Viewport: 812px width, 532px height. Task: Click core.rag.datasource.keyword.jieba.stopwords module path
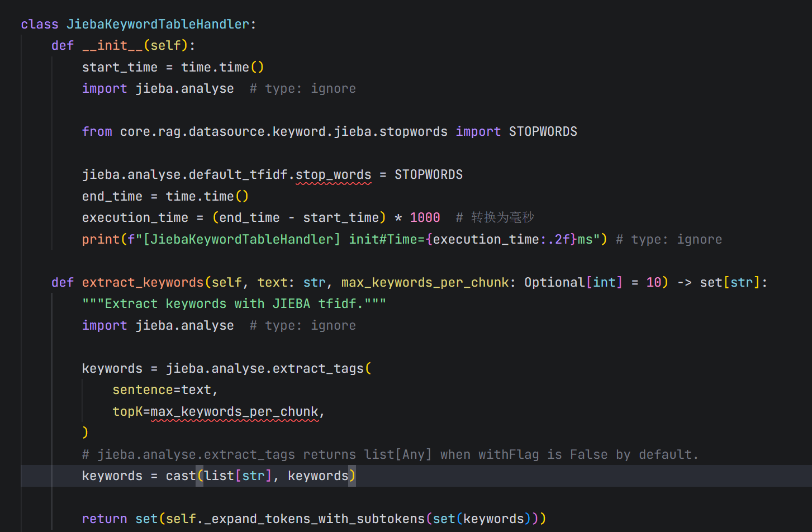284,131
